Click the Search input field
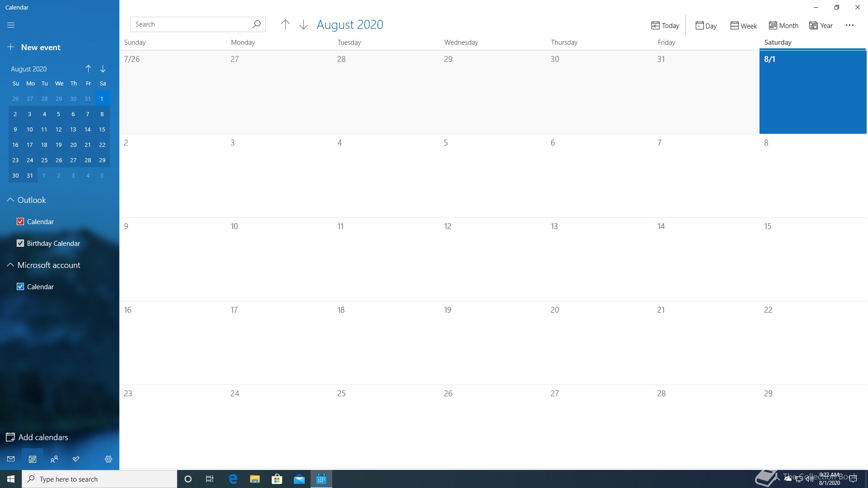The width and height of the screenshot is (868, 488). click(x=190, y=24)
